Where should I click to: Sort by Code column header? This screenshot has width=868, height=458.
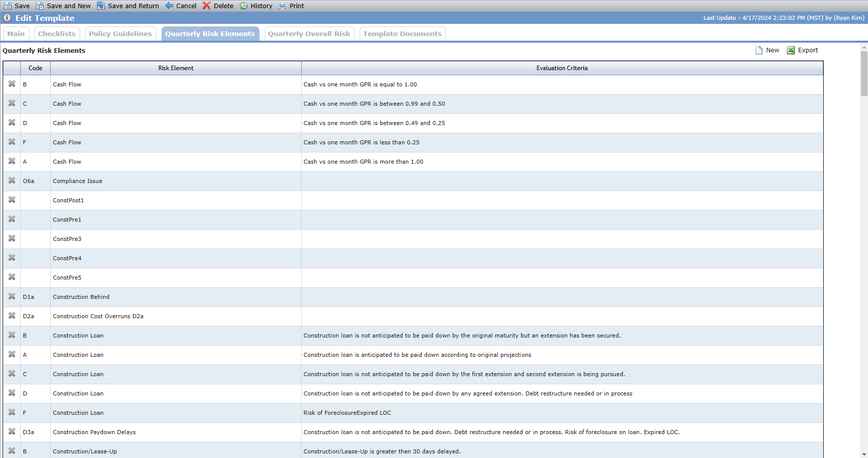pos(36,68)
